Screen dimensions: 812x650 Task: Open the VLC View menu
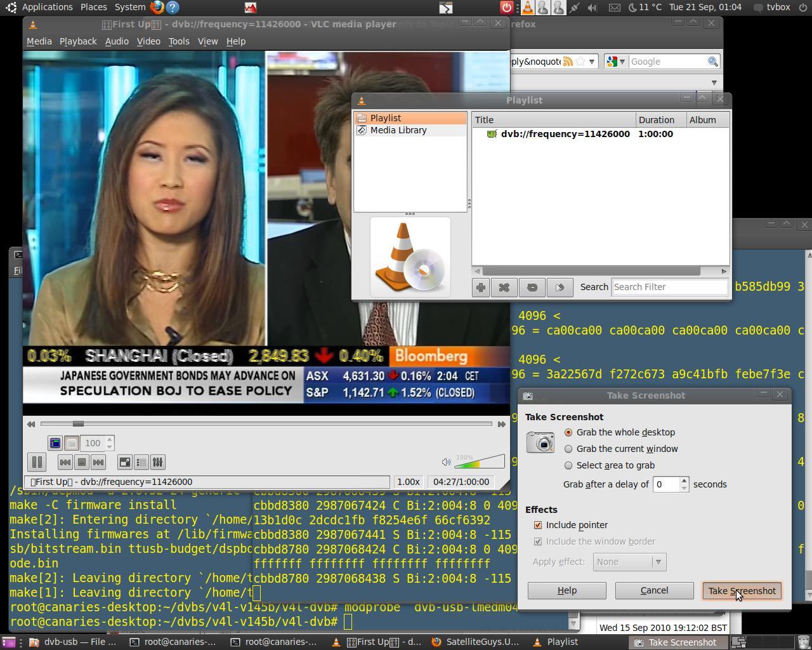tap(207, 41)
